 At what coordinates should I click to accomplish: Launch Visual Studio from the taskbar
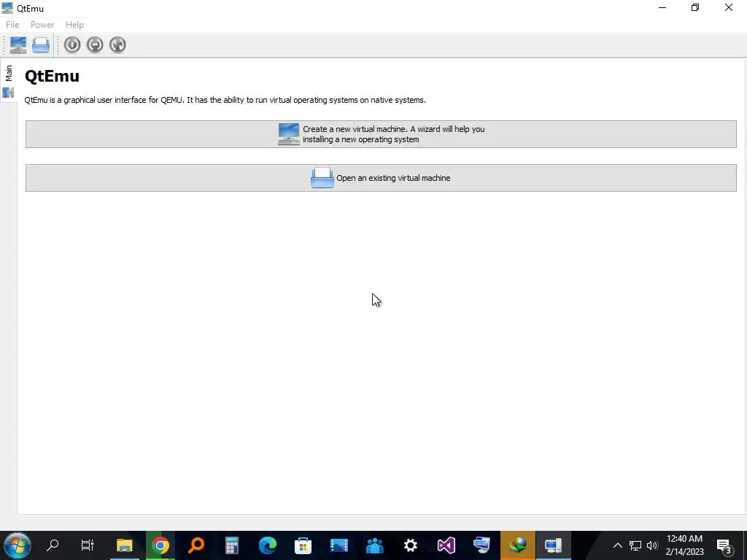pos(446,545)
